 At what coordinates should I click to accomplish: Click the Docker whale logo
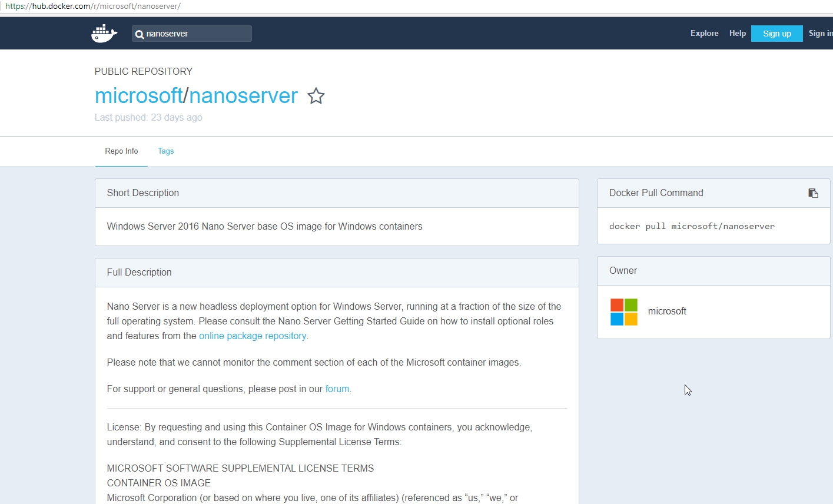click(x=104, y=33)
